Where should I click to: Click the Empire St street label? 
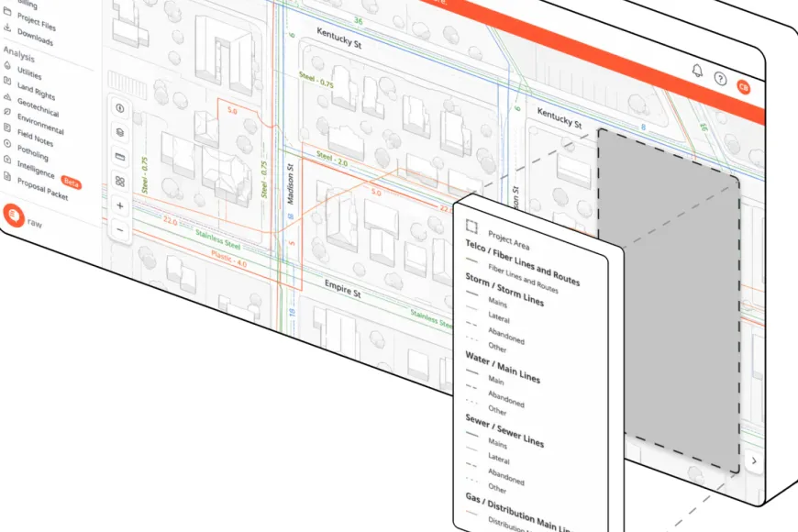342,289
